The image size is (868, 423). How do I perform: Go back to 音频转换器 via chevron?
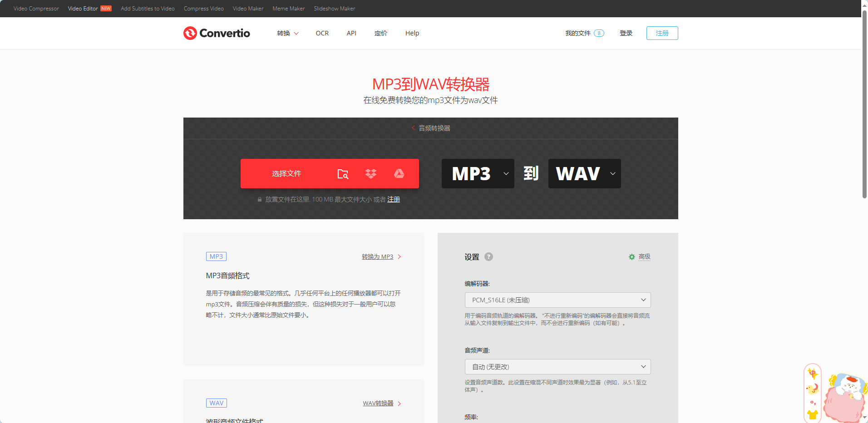pos(413,128)
